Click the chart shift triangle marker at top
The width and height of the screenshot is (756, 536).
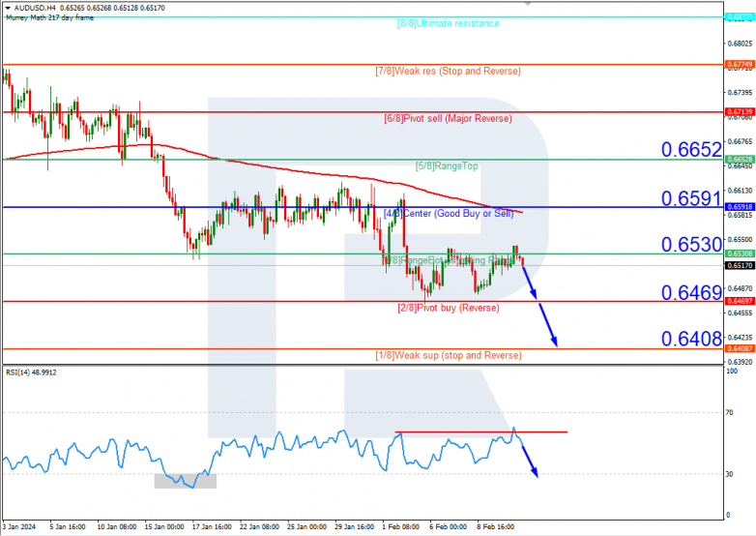tap(528, 3)
